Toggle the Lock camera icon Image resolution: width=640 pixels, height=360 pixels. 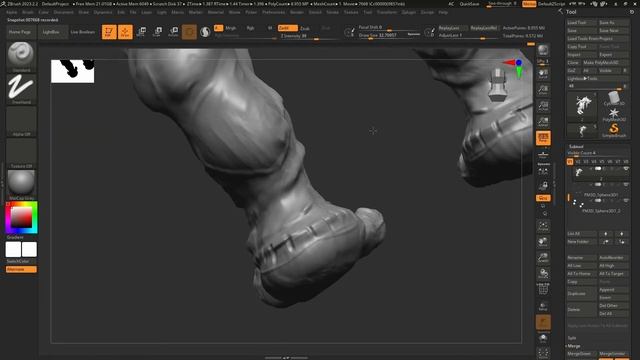(543, 186)
